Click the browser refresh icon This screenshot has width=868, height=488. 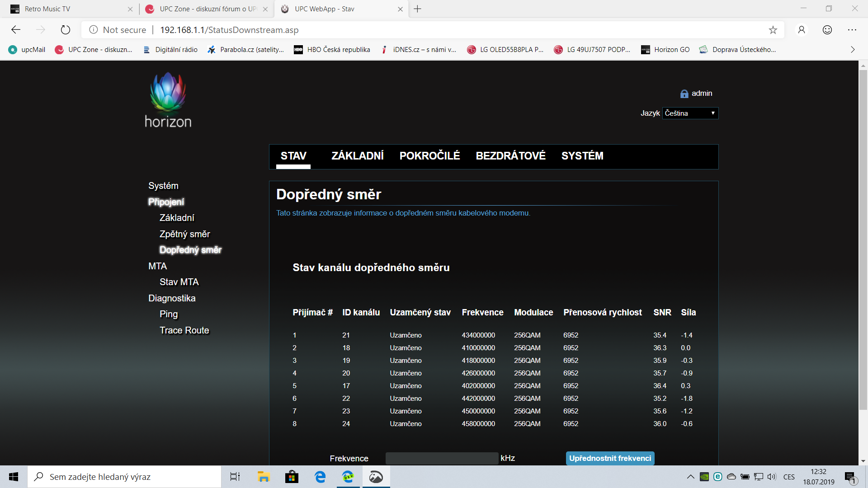[x=66, y=30]
